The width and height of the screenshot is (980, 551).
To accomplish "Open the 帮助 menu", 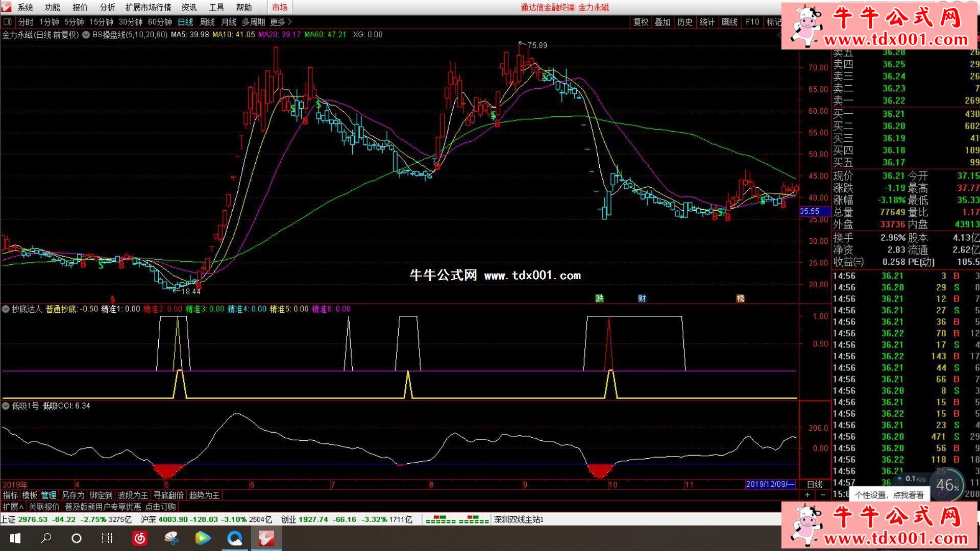I will (244, 7).
